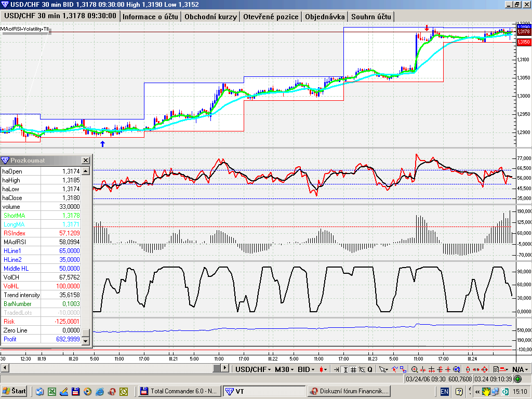The width and height of the screenshot is (532, 399).
Task: Click the reset zoom blue arrow icon
Action: point(457,369)
